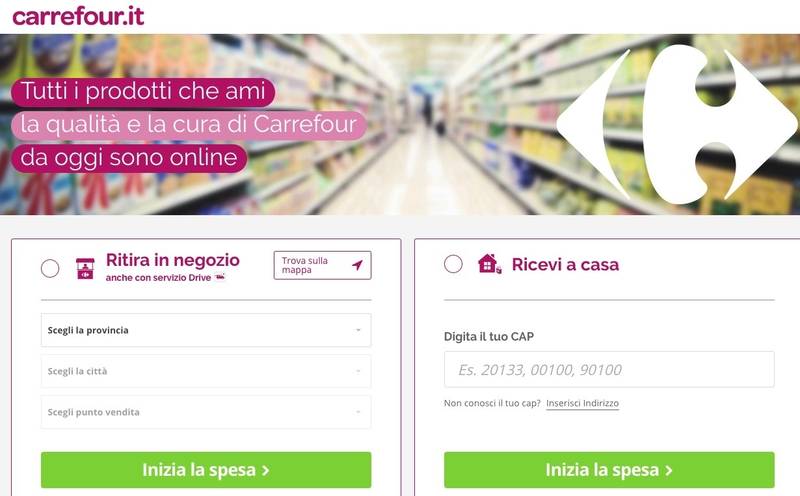Click the store pickup shop icon
The image size is (800, 496).
(x=85, y=268)
